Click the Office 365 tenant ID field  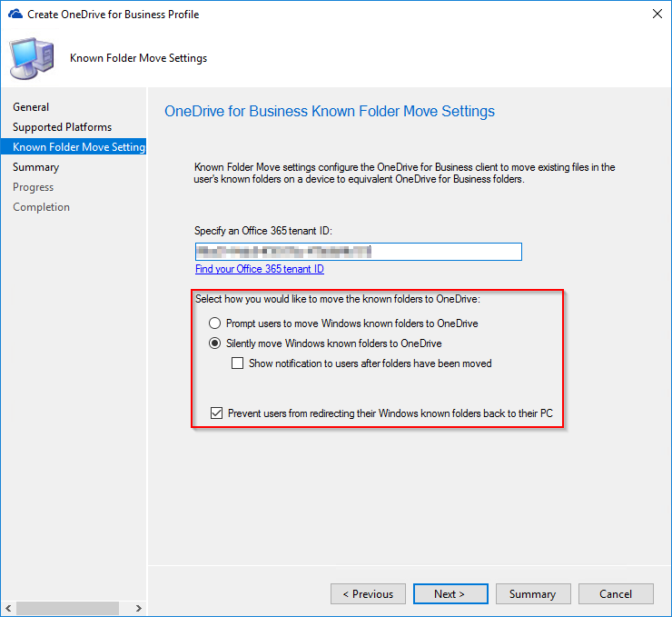358,252
